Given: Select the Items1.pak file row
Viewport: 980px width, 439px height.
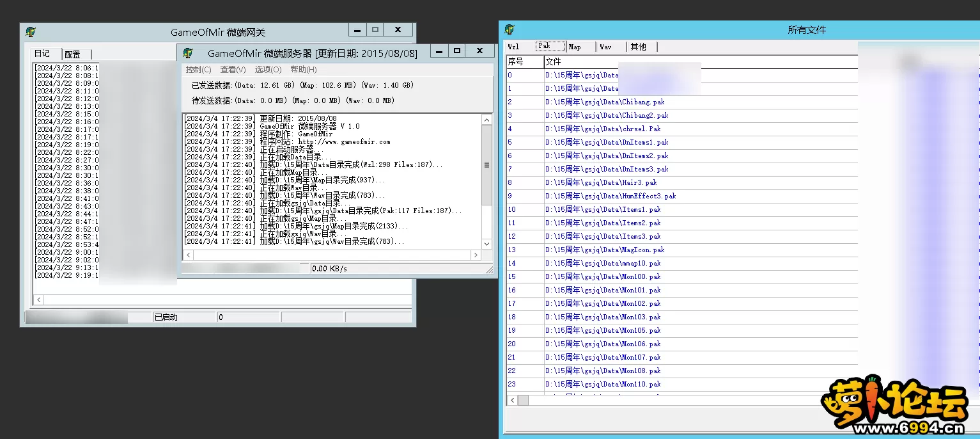Looking at the screenshot, I should 682,210.
